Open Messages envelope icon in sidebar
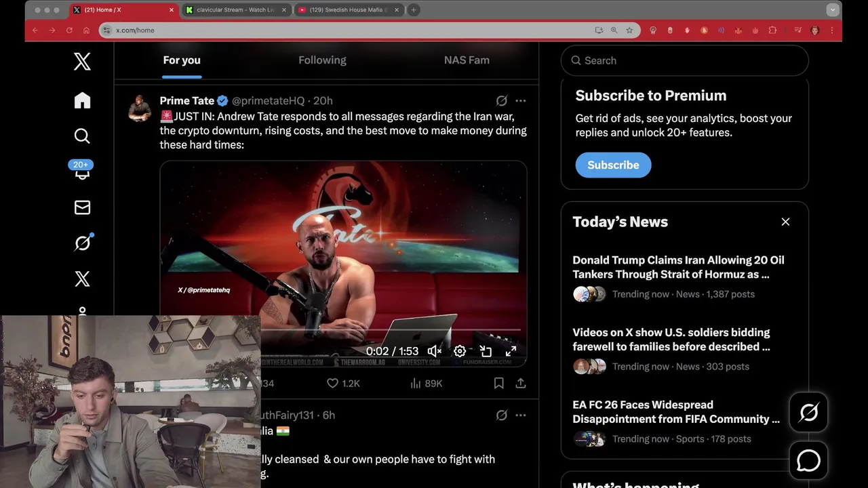 coord(82,207)
